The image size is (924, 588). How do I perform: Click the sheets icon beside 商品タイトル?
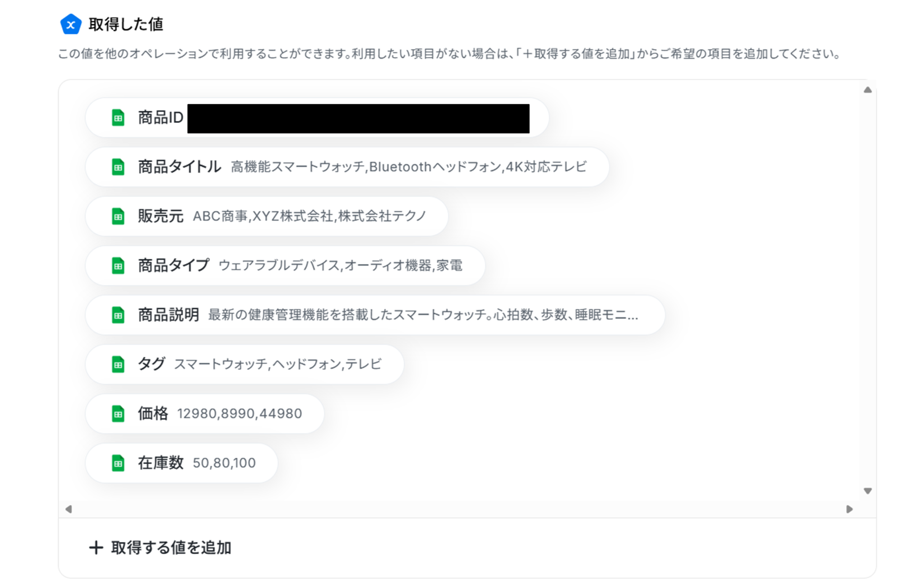point(118,167)
